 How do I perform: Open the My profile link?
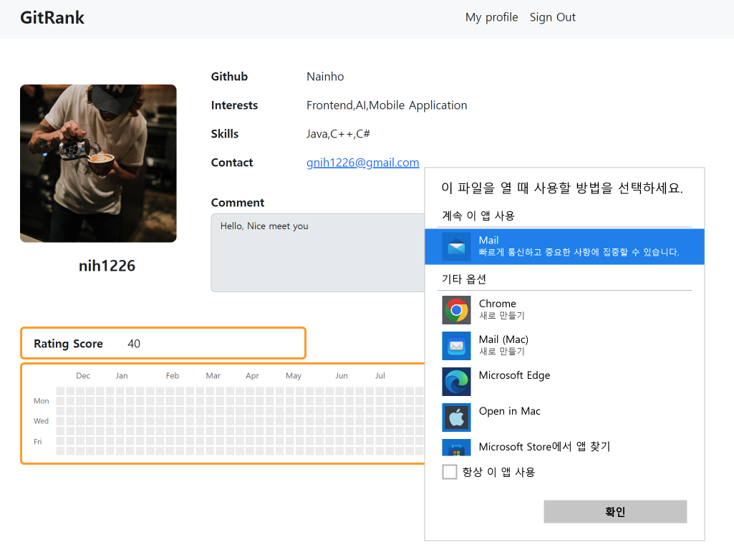point(491,17)
